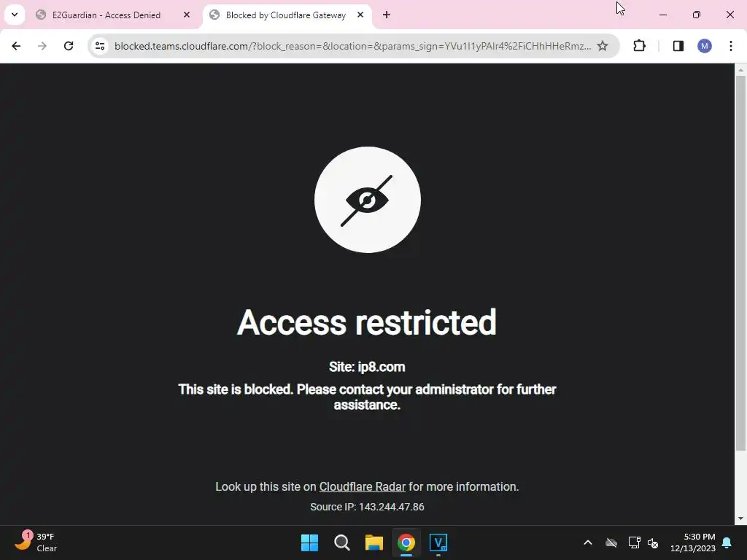Show hidden system tray icons
Viewport: 747px width, 560px height.
pyautogui.click(x=588, y=542)
